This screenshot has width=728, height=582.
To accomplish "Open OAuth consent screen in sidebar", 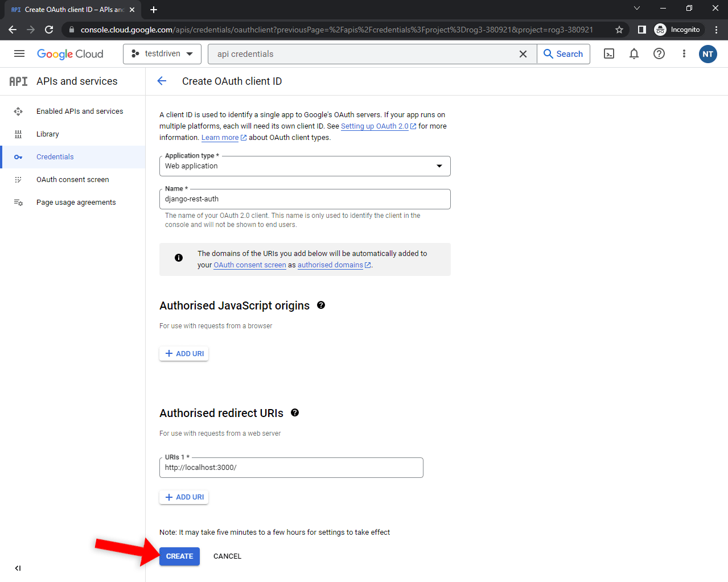I will (73, 180).
